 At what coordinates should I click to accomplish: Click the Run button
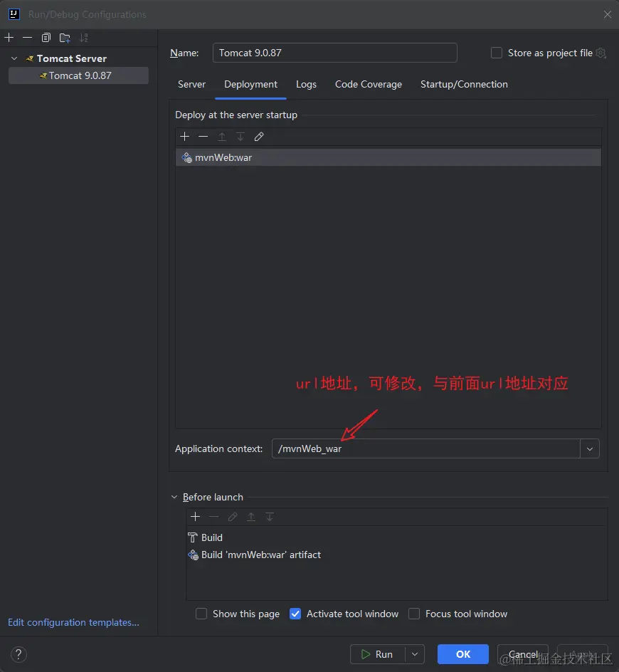coord(377,654)
